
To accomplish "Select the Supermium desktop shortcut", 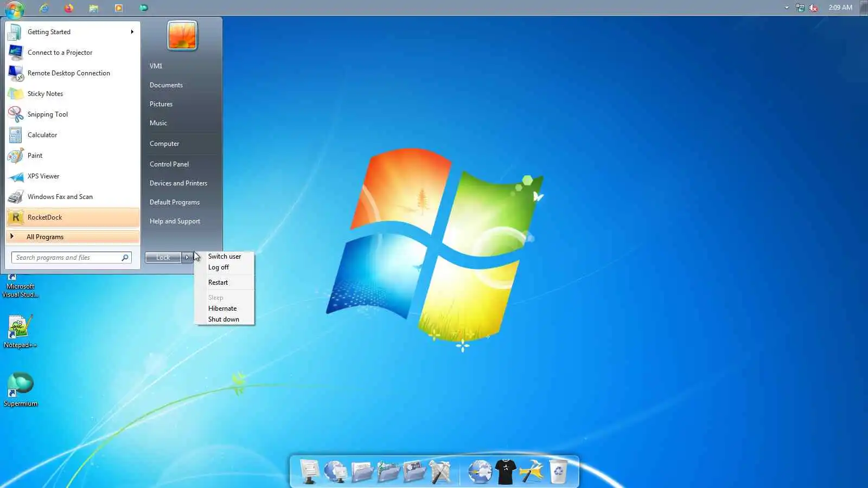I will click(21, 389).
